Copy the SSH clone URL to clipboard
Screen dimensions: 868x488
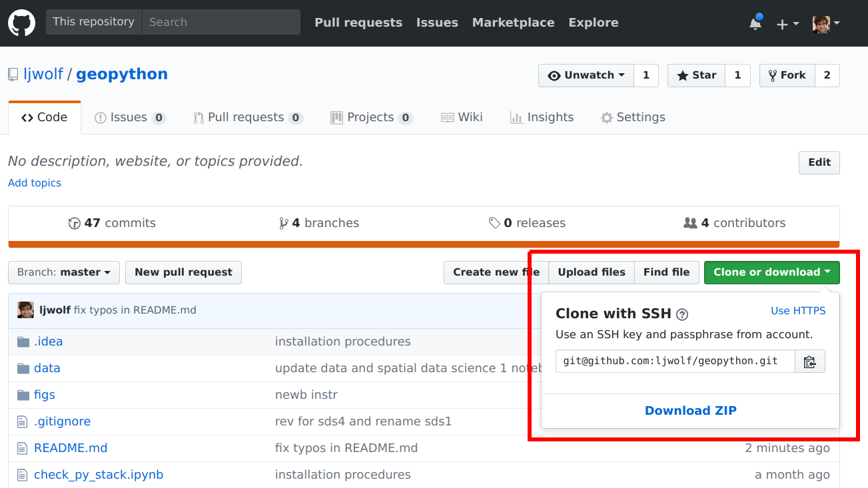click(810, 362)
